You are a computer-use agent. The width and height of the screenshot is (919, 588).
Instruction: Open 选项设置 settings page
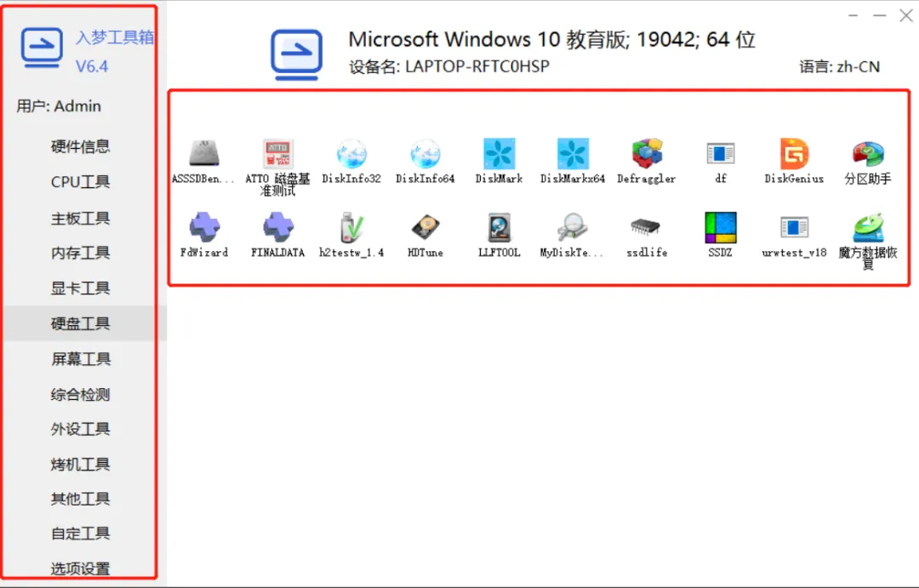pyautogui.click(x=80, y=568)
